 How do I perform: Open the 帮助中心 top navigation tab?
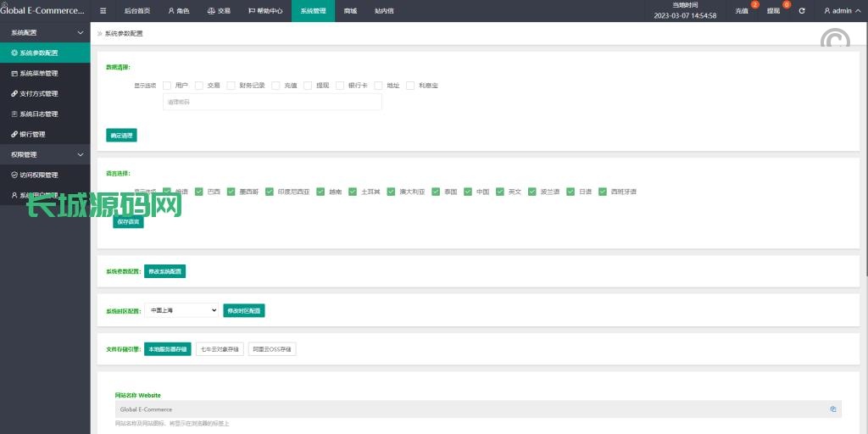(x=265, y=11)
